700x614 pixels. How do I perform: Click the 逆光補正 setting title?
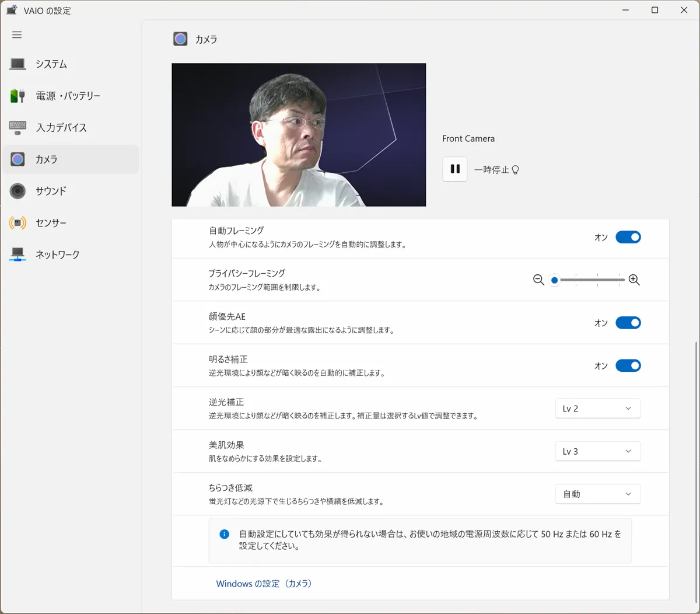tap(226, 402)
